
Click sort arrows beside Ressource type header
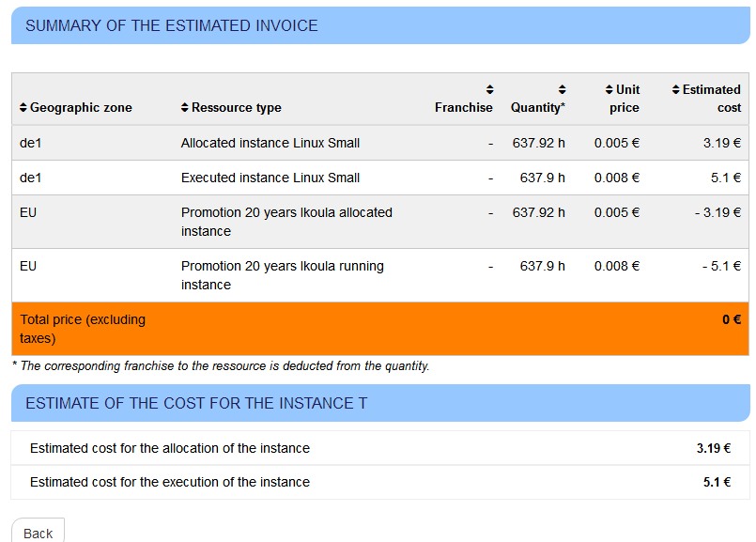185,108
